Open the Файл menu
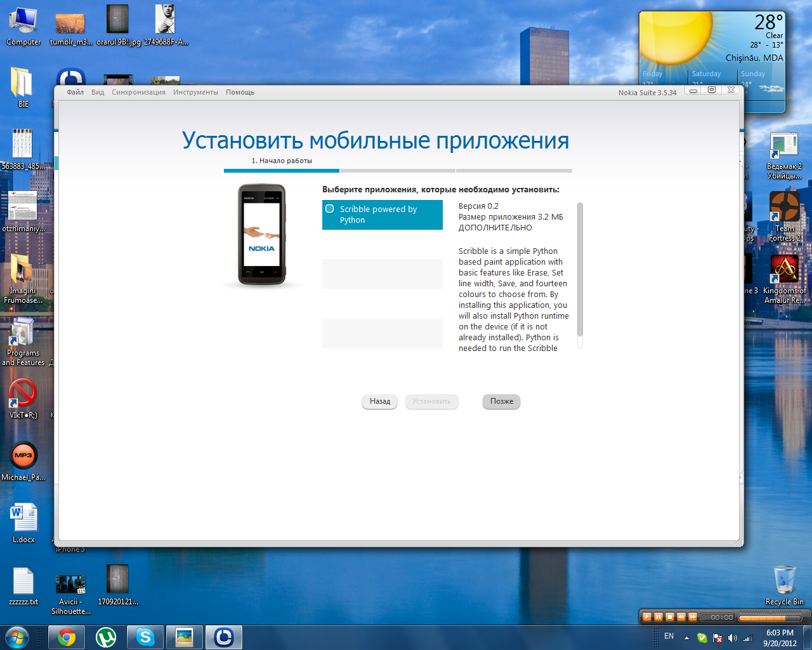The height and width of the screenshot is (650, 812). [75, 92]
